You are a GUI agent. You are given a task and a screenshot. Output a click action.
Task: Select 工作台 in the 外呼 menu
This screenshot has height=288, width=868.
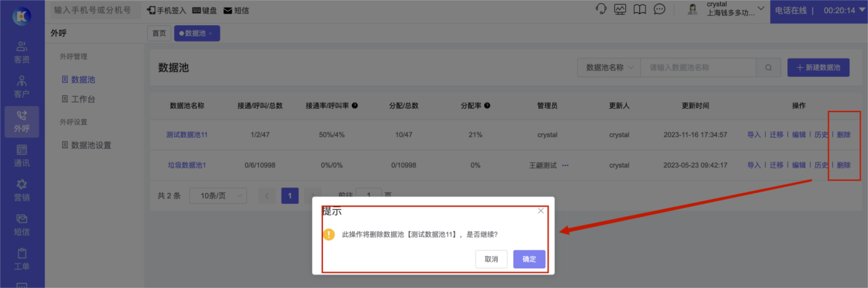83,100
